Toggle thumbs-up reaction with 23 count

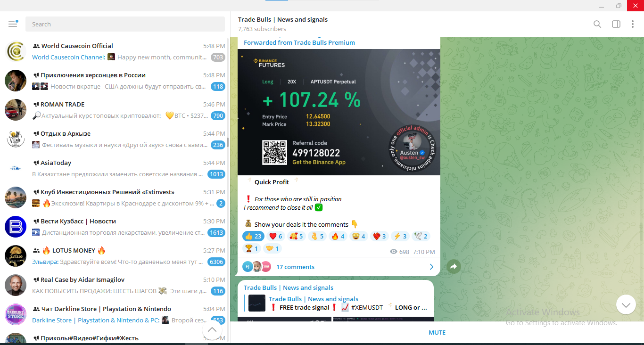point(253,236)
